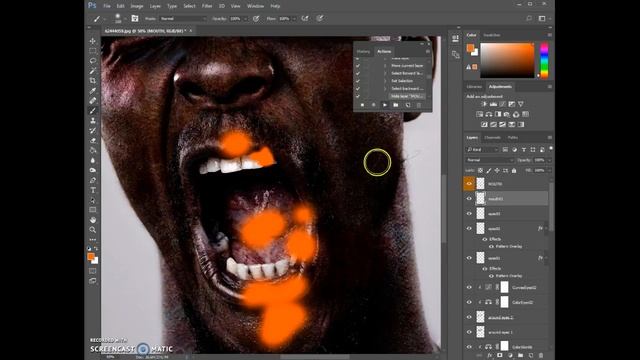
Task: Select the Horizontal Type tool
Action: coord(93,190)
